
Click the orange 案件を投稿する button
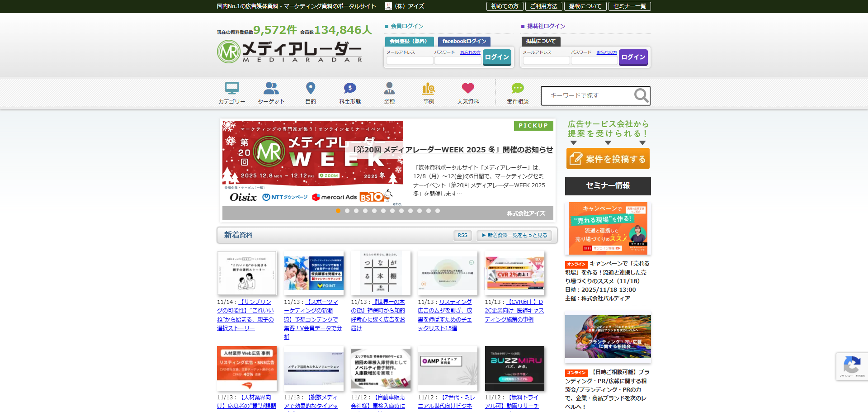608,158
